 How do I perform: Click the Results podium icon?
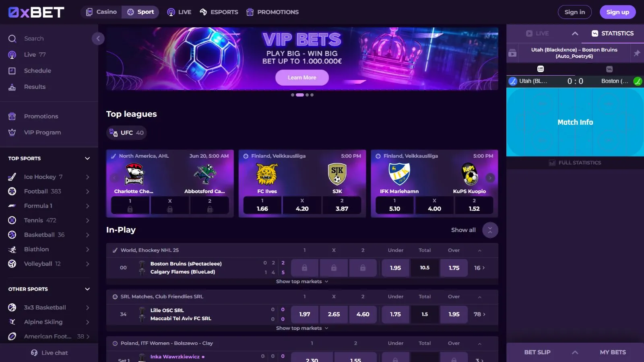12,87
